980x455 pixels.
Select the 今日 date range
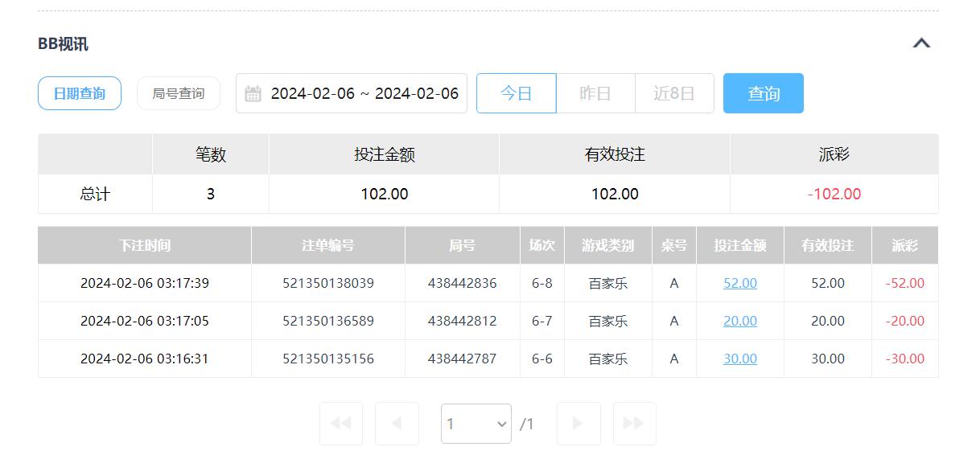coord(516,94)
